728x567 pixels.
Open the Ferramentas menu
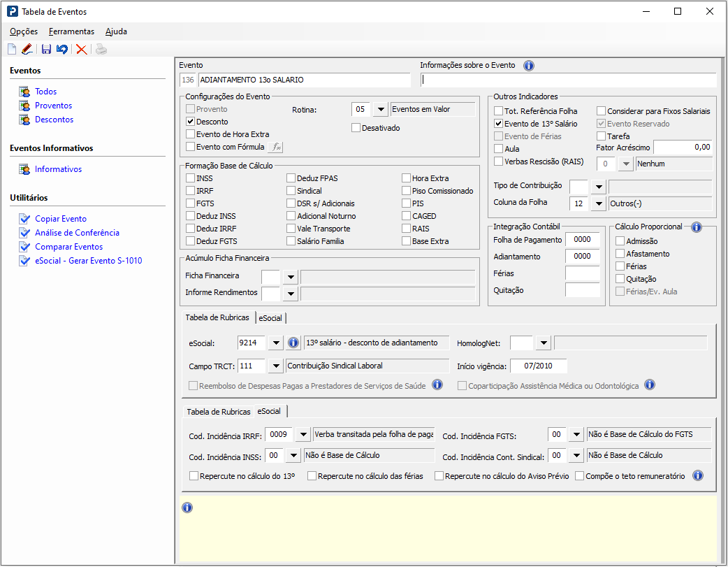[71, 31]
